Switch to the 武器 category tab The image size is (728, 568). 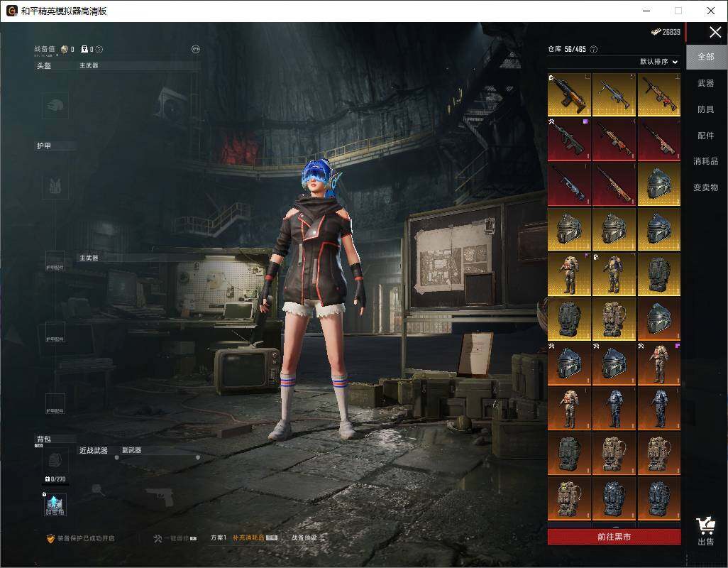click(706, 83)
